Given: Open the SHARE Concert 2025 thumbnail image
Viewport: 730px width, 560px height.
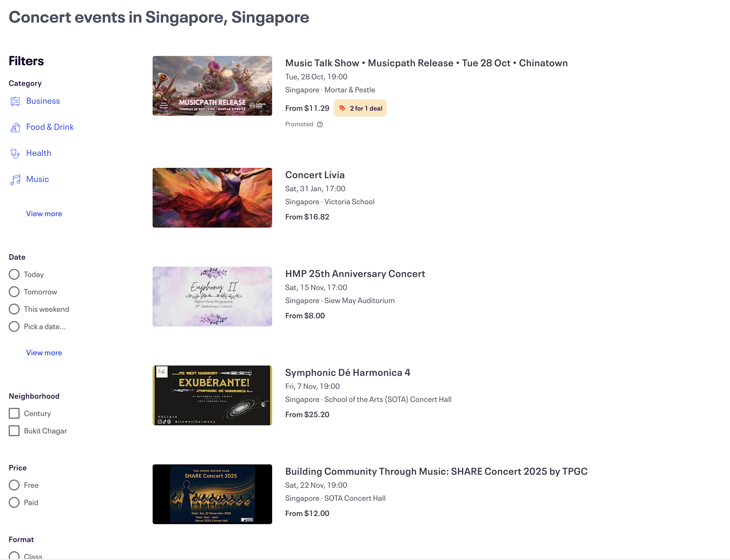Looking at the screenshot, I should click(x=212, y=494).
